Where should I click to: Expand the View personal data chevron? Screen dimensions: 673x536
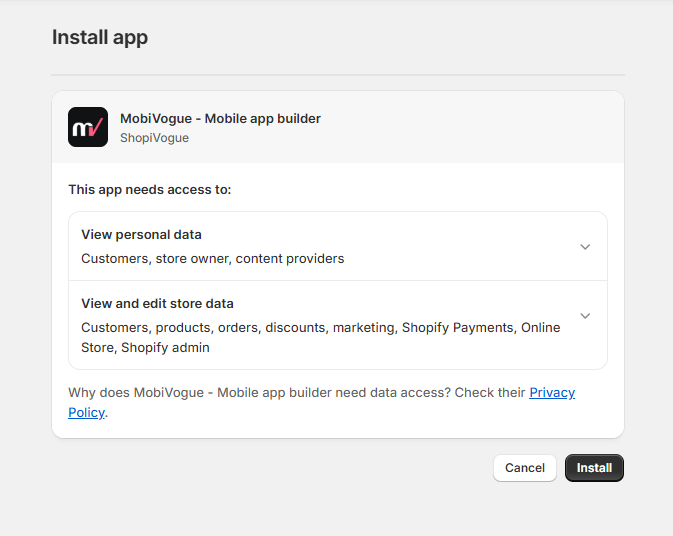click(x=585, y=247)
